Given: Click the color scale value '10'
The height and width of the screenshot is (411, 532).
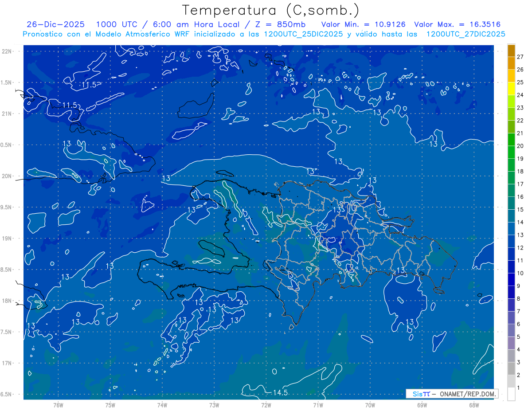Looking at the screenshot, I should [x=520, y=273].
